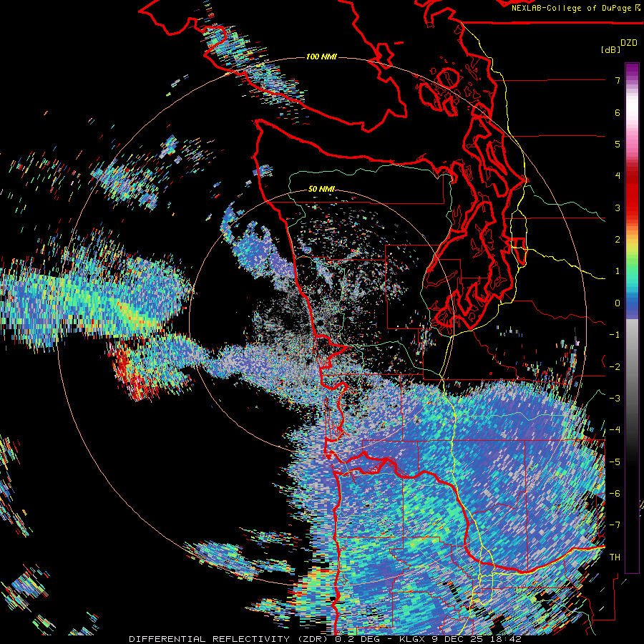Click the 6 value on color scale
This screenshot has width=644, height=644.
pyautogui.click(x=618, y=112)
